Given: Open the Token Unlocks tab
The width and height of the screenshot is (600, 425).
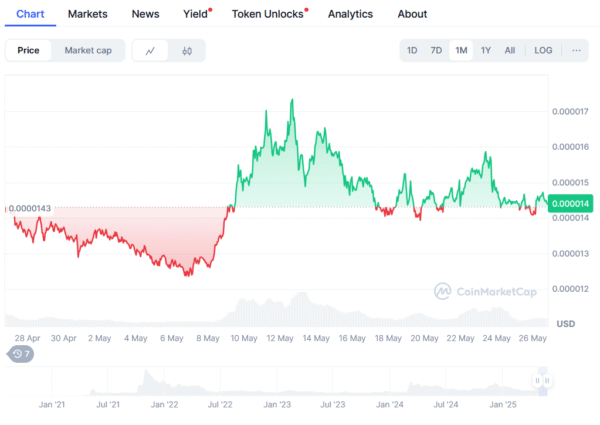Looking at the screenshot, I should (267, 14).
